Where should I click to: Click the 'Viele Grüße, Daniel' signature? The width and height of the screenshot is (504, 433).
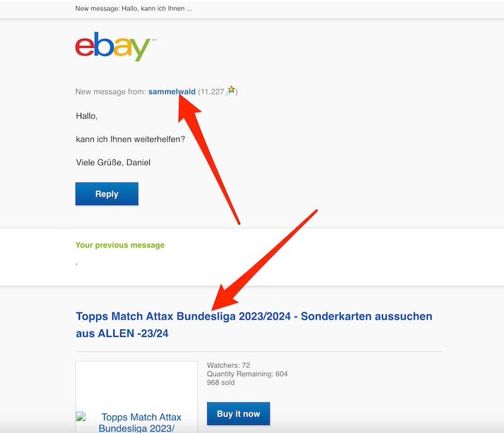click(113, 163)
